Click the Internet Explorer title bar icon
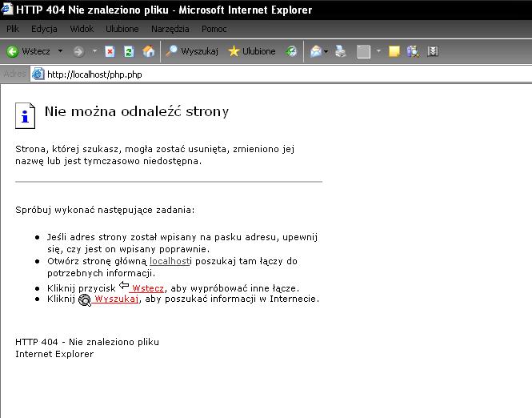Screen dimensions: 532x418 (x=6, y=9)
